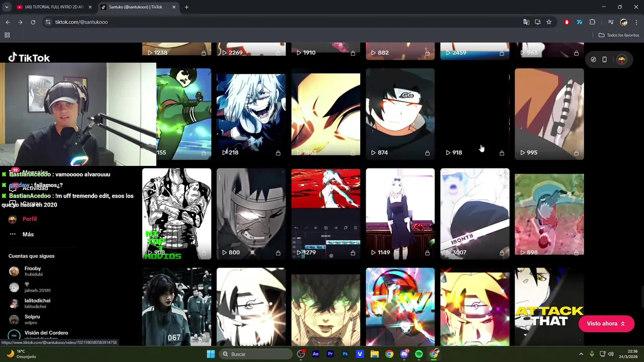The height and width of the screenshot is (362, 644).
Task: Open the video with 1279 views
Action: coord(326,214)
